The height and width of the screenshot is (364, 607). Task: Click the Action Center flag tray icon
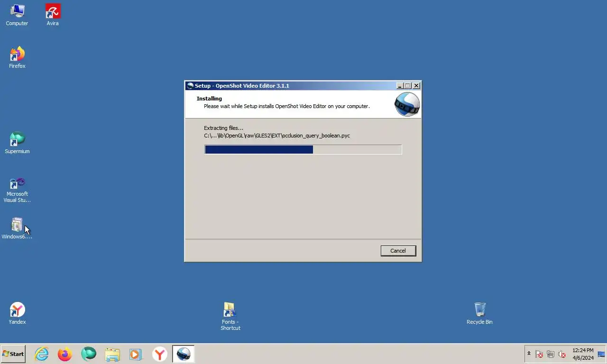tap(539, 354)
